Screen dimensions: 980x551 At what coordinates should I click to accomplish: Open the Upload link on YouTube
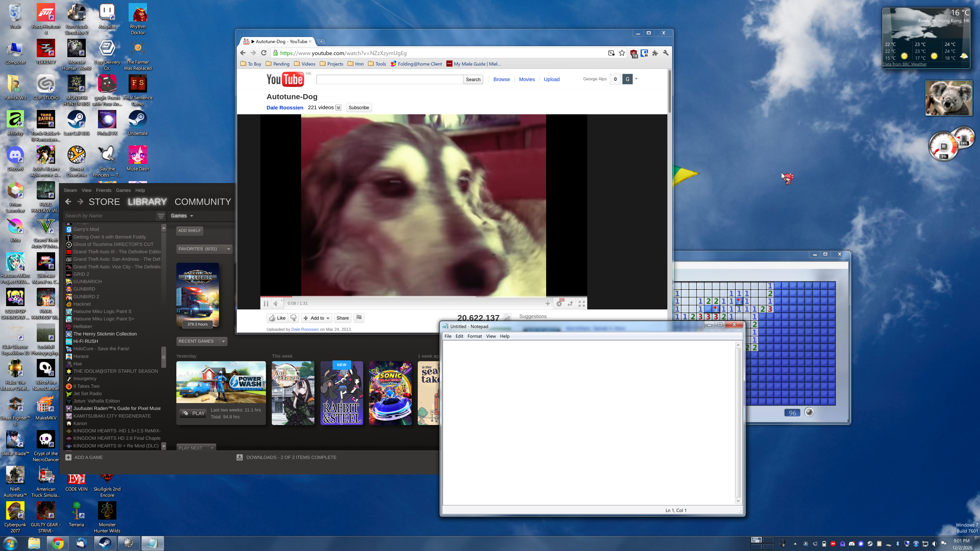[x=551, y=80]
